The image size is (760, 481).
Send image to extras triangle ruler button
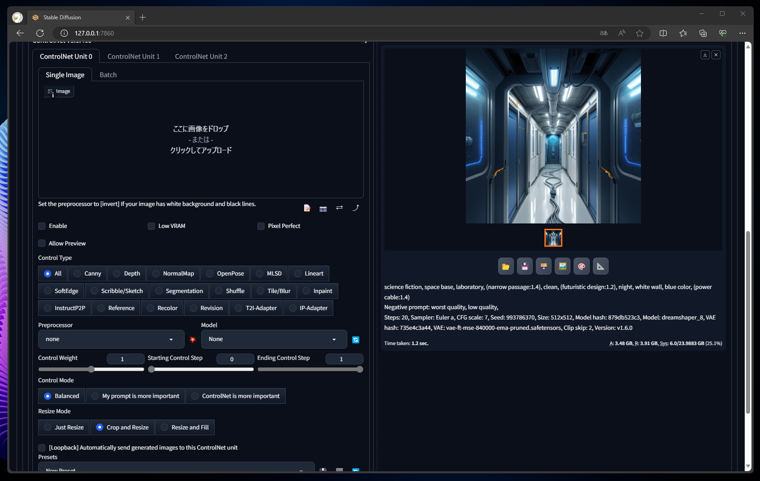click(x=600, y=266)
